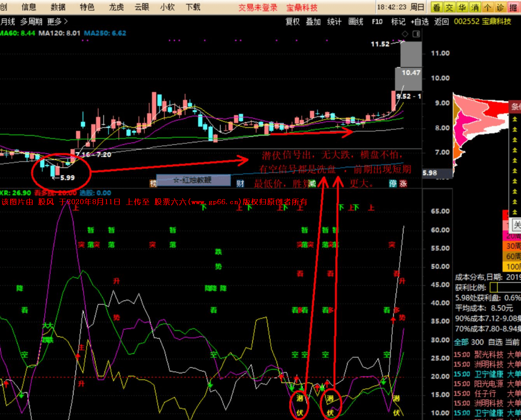521x420 pixels.
Task: Click stock code 002552 宝鼎科技
Action: tap(483, 22)
